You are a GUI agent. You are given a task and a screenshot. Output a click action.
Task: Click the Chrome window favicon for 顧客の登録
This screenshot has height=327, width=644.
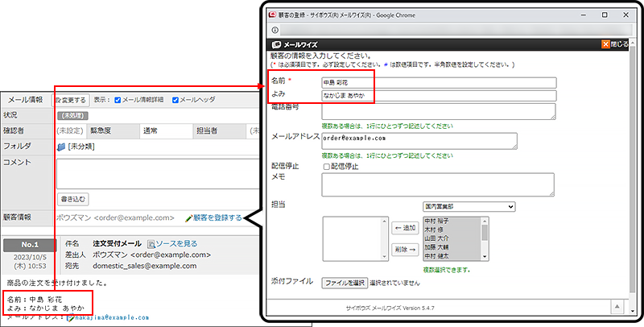(x=272, y=14)
